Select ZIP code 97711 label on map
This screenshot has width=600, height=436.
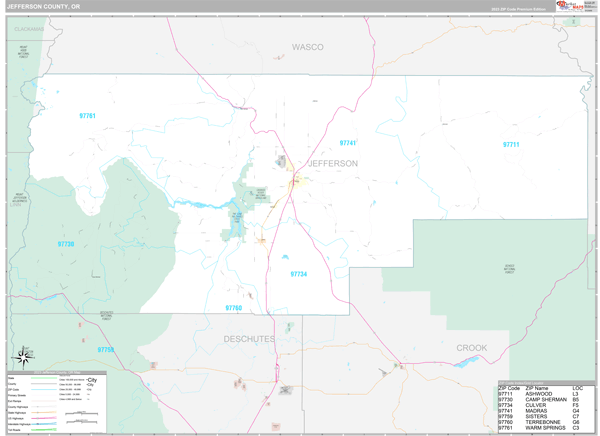pyautogui.click(x=511, y=145)
